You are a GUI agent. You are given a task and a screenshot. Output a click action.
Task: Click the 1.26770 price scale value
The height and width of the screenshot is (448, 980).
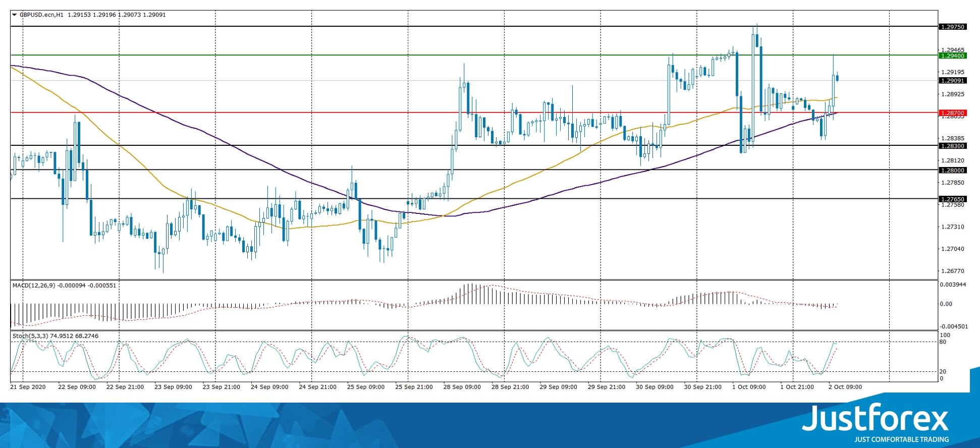[x=952, y=271]
